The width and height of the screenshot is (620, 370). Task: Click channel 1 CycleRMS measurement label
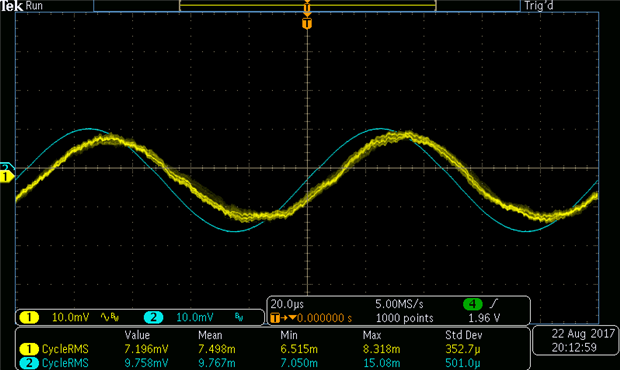[x=65, y=349]
